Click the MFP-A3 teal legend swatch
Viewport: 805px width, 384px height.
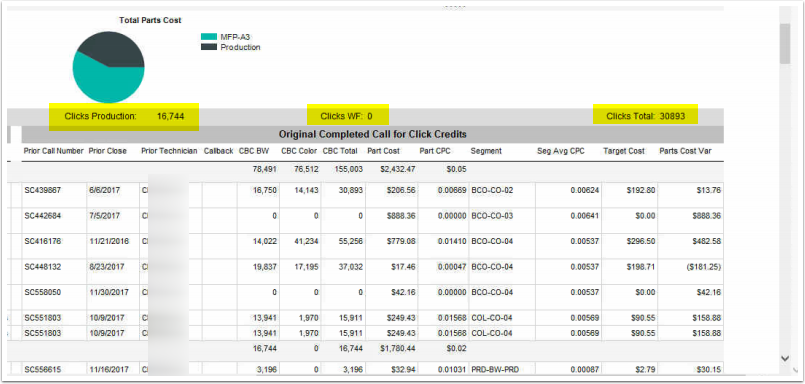pos(209,37)
